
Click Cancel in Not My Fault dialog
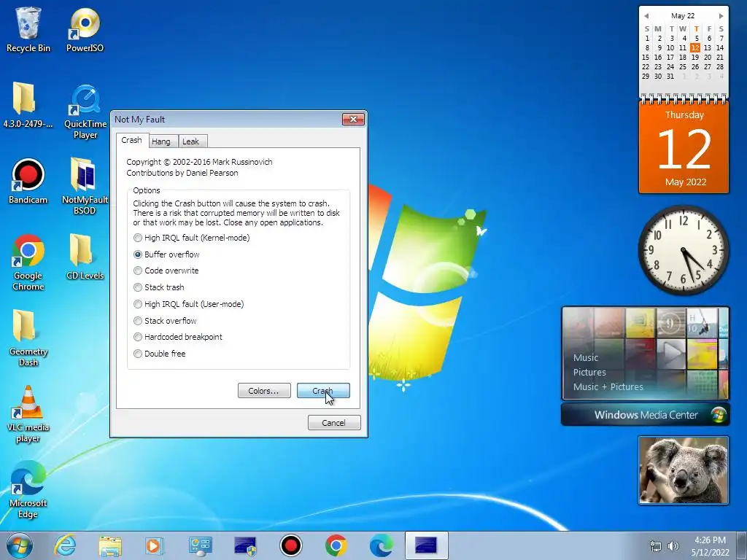point(334,422)
